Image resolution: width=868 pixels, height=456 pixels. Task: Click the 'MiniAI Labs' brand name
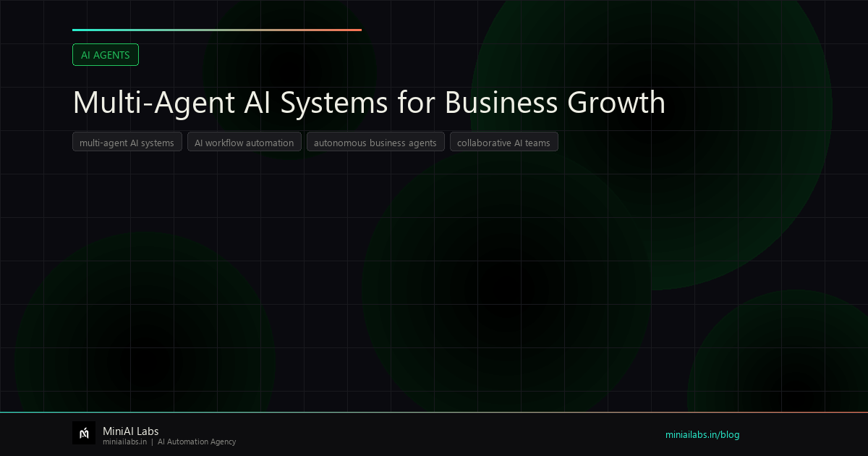point(130,431)
